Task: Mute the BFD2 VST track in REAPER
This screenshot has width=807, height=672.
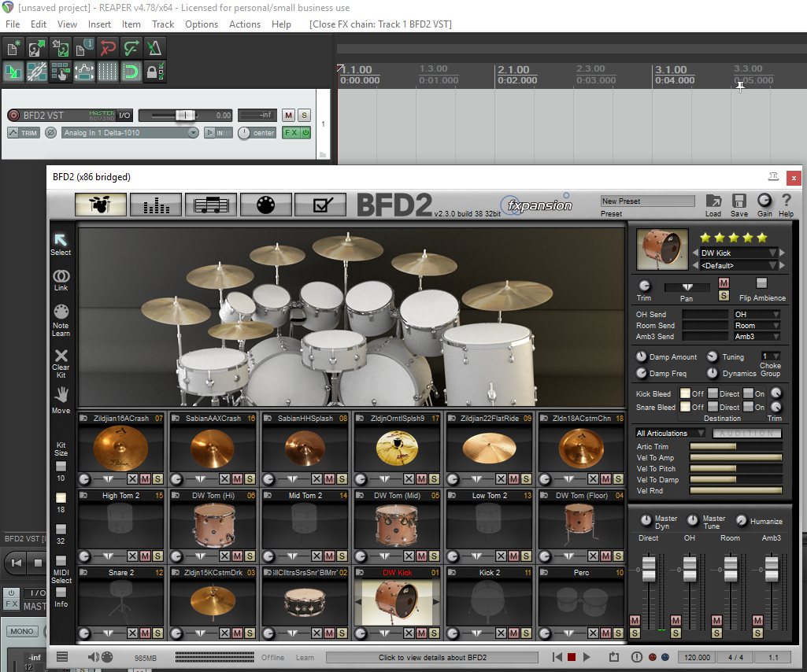Action: (x=289, y=115)
